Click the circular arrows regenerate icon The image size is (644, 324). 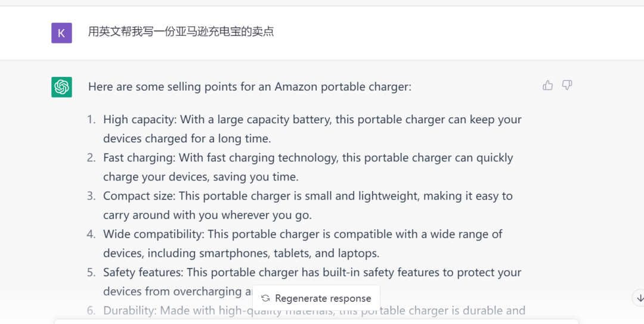tap(265, 298)
